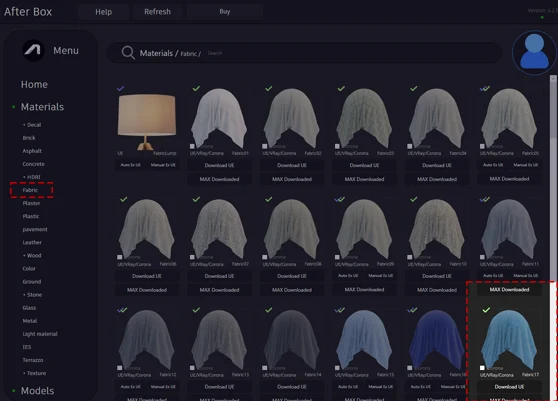Click the Refresh button

[x=157, y=12]
